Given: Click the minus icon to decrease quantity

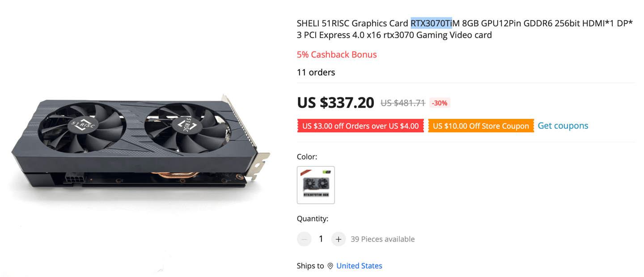Looking at the screenshot, I should click(305, 239).
